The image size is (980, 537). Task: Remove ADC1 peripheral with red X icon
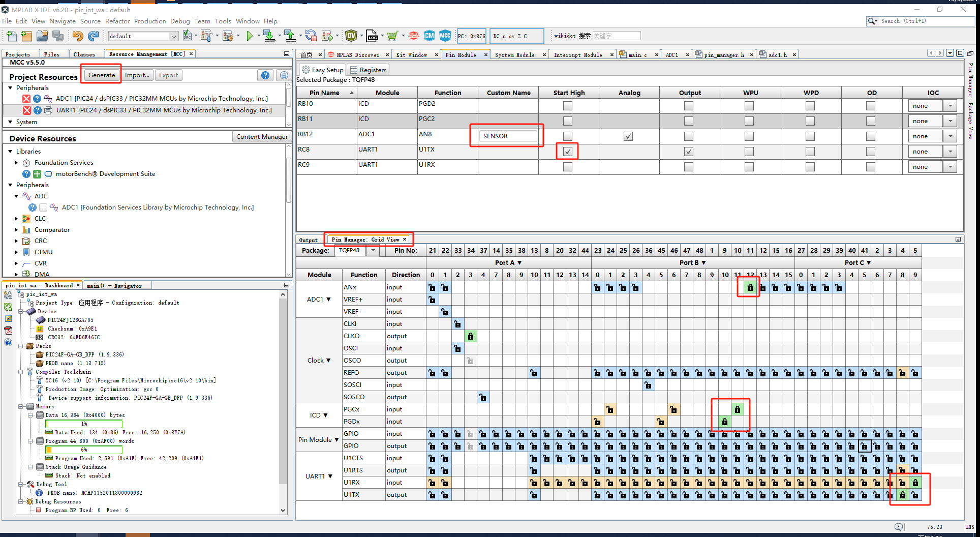click(x=27, y=99)
